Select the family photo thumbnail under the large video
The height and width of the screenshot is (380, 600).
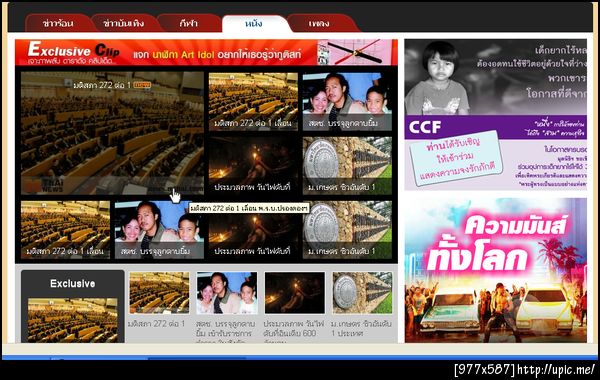pos(159,230)
